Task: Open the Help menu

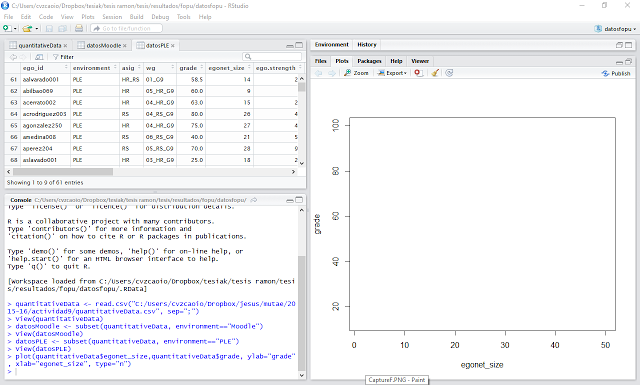Action: tap(205, 17)
